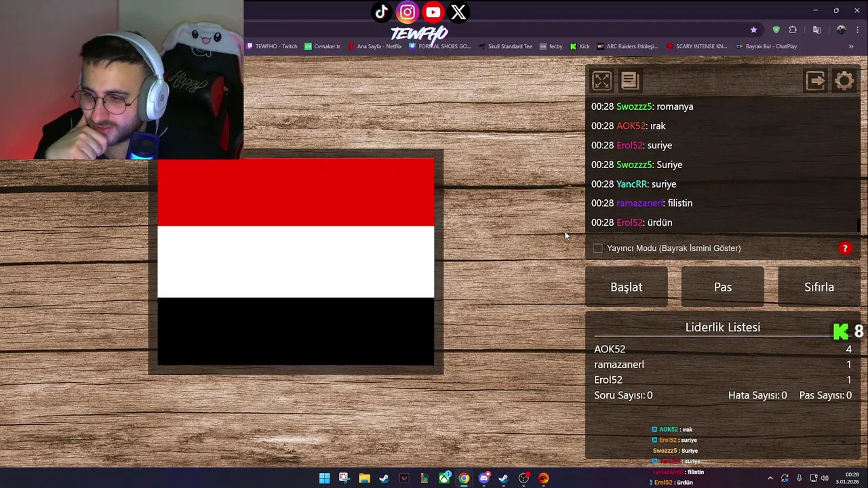Open File Explorer from the taskbar

pos(364,478)
